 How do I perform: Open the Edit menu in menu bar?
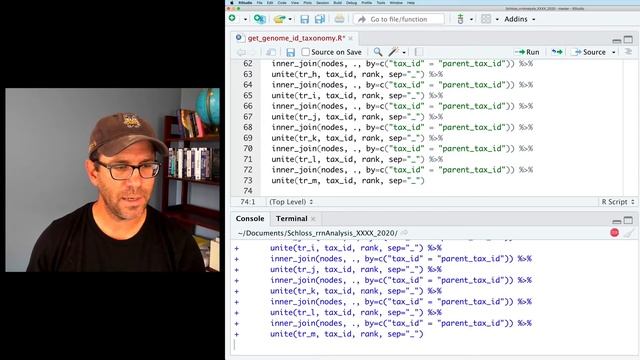click(270, 2)
